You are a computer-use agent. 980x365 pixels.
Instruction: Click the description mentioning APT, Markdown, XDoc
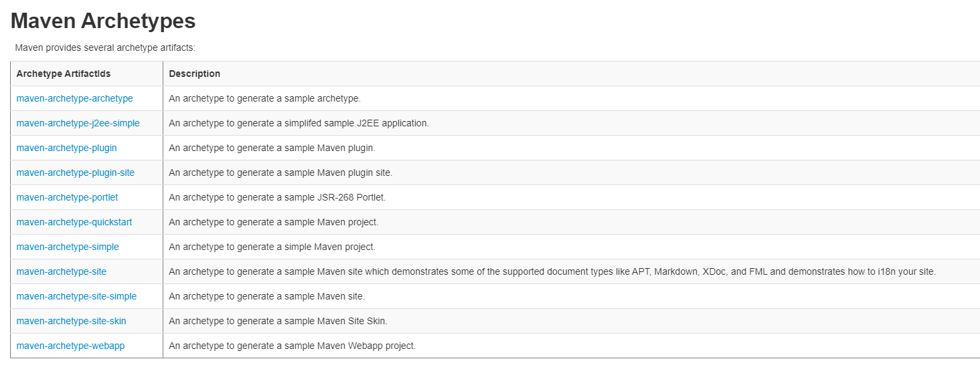(552, 271)
